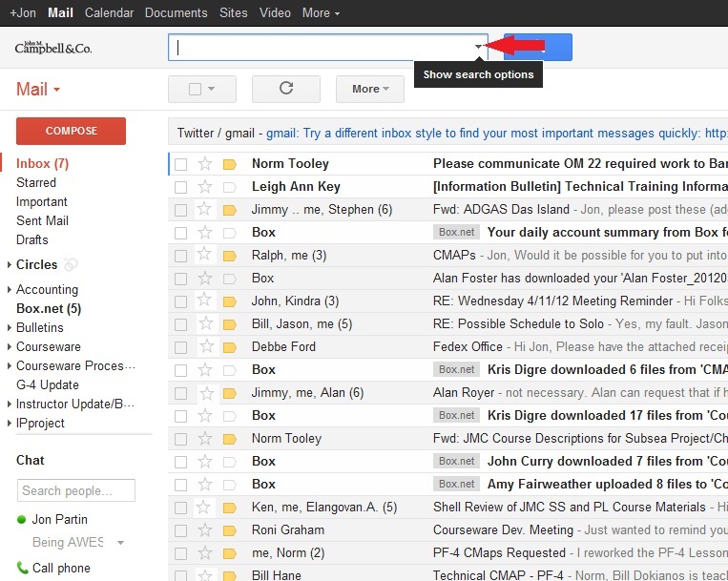Toggle importance marker on Roni Graham email
Screen dimensions: 728x581
click(230, 530)
